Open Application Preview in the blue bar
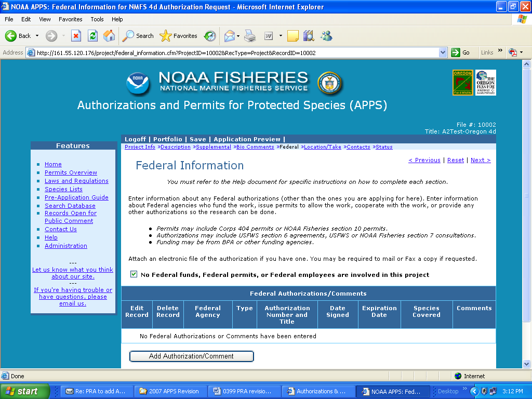The width and height of the screenshot is (532, 399). point(247,139)
